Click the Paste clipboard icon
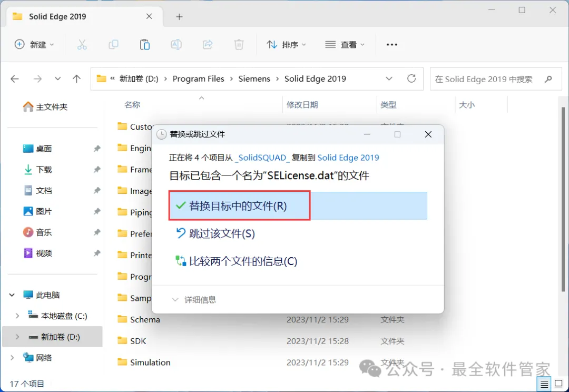569x392 pixels. pos(145,45)
